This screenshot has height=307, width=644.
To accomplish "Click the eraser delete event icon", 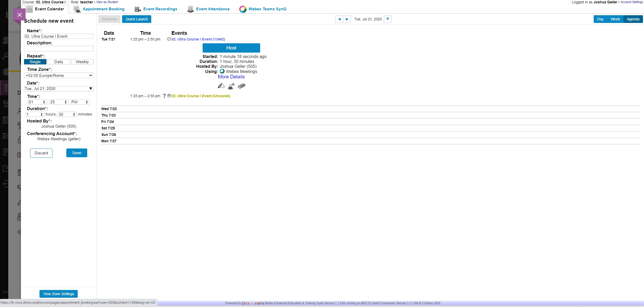I will click(x=242, y=86).
